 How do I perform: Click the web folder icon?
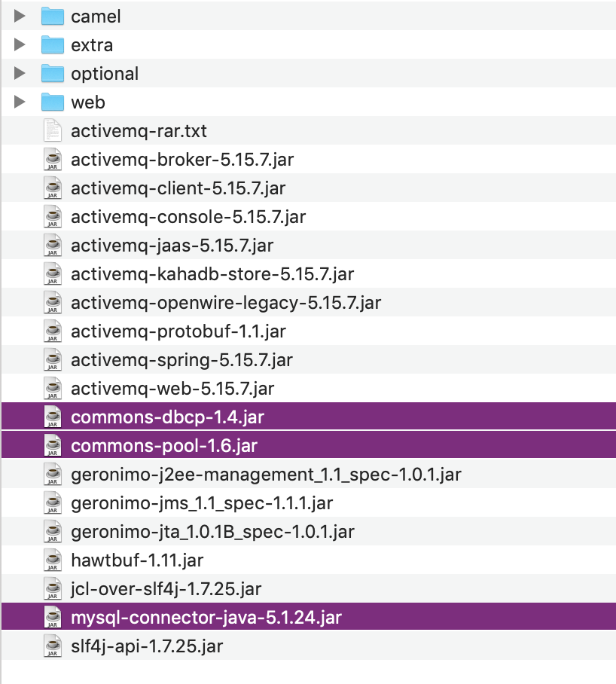click(53, 102)
